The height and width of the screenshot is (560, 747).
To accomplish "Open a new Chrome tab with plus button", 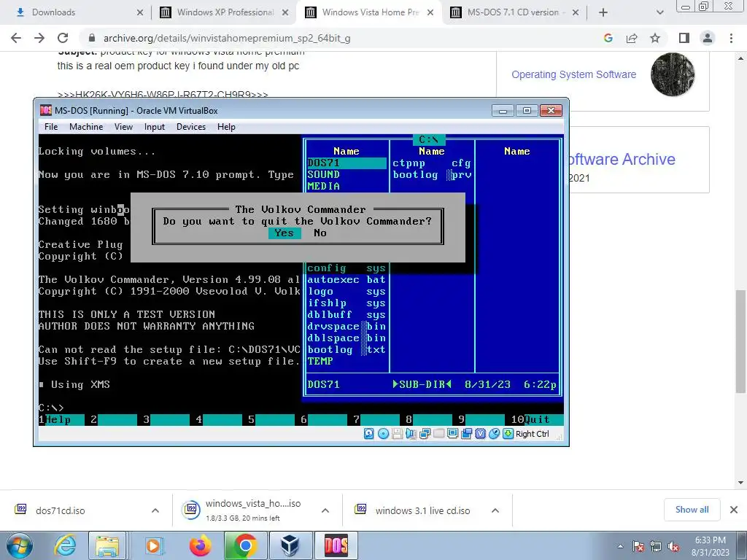I will [x=603, y=12].
